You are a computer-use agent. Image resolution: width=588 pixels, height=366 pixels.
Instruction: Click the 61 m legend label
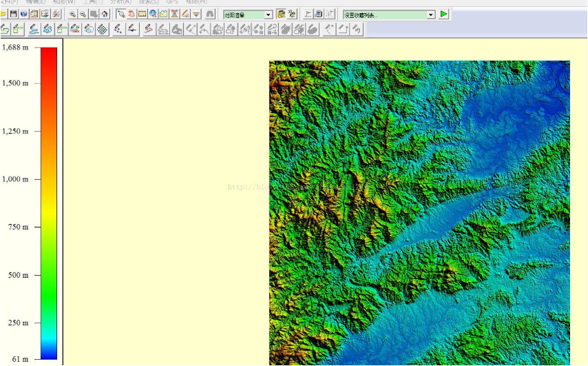coord(20,359)
